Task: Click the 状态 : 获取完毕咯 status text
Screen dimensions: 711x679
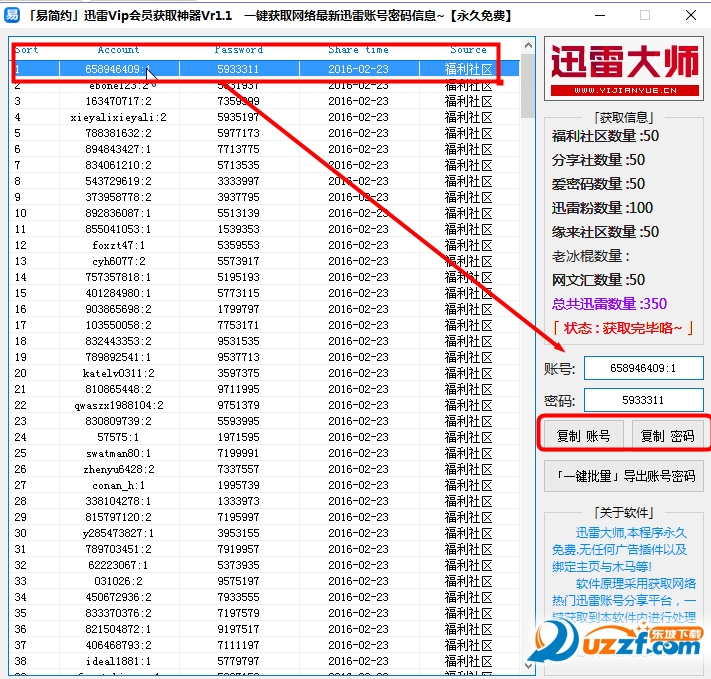Action: point(623,328)
